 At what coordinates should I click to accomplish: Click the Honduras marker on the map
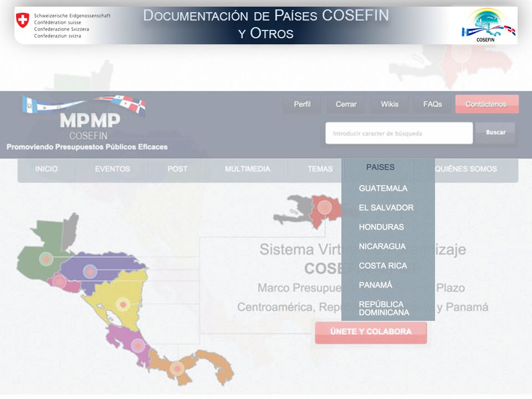pos(90,272)
